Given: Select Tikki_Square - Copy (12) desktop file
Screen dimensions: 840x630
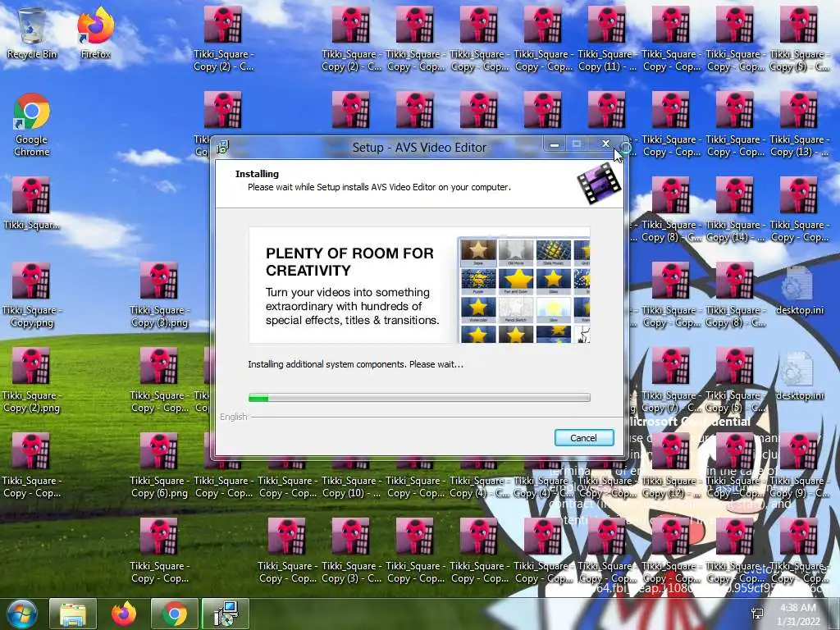Looking at the screenshot, I should coord(669,466).
